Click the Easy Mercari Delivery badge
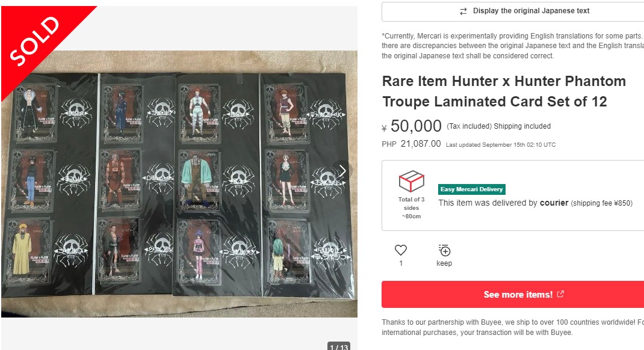This screenshot has height=350, width=644. [x=472, y=189]
